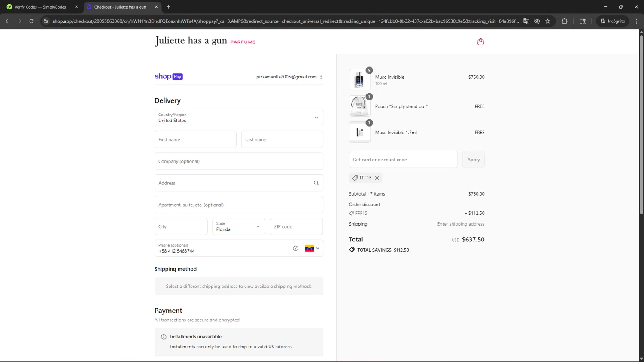The image size is (644, 362).
Task: Click the tracking protection eye icon
Action: click(x=537, y=21)
